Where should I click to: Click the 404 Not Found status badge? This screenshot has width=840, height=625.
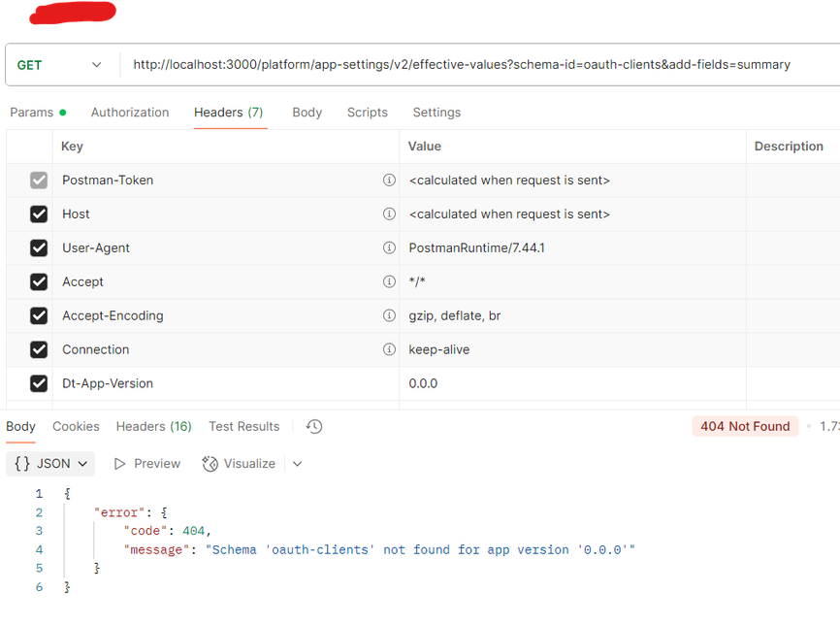(745, 427)
